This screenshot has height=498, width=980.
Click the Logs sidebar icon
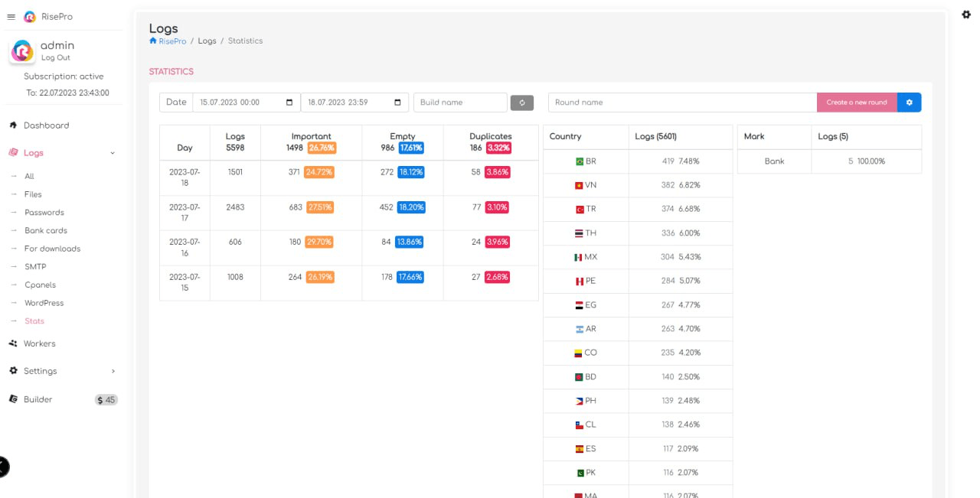(13, 152)
